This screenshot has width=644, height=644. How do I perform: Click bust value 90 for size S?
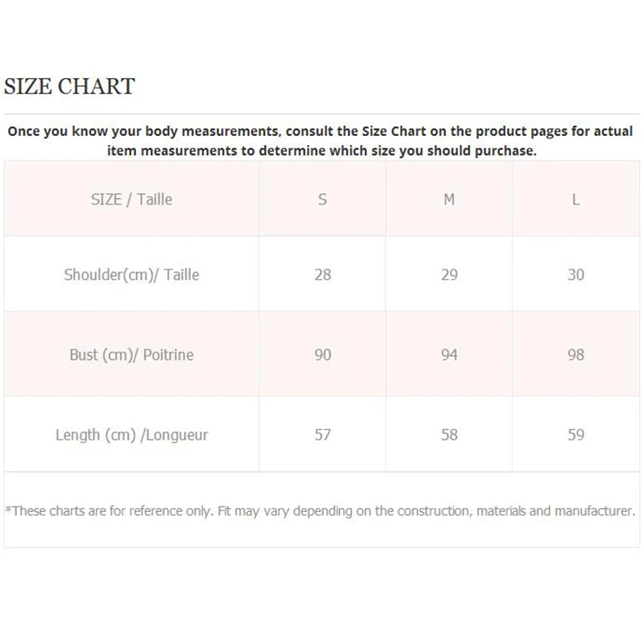click(323, 354)
